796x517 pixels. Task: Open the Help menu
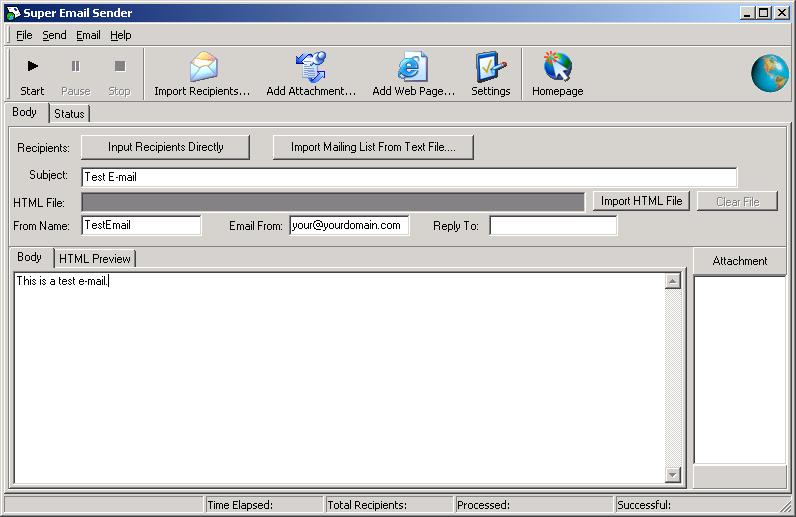click(120, 35)
